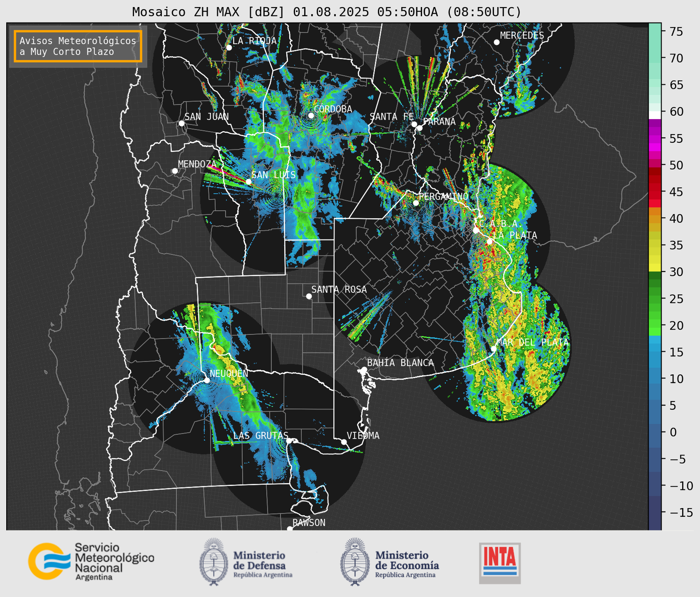
Task: Click the Avisos Meteorológicos a Muy Corto Plazo box
Action: [x=78, y=46]
